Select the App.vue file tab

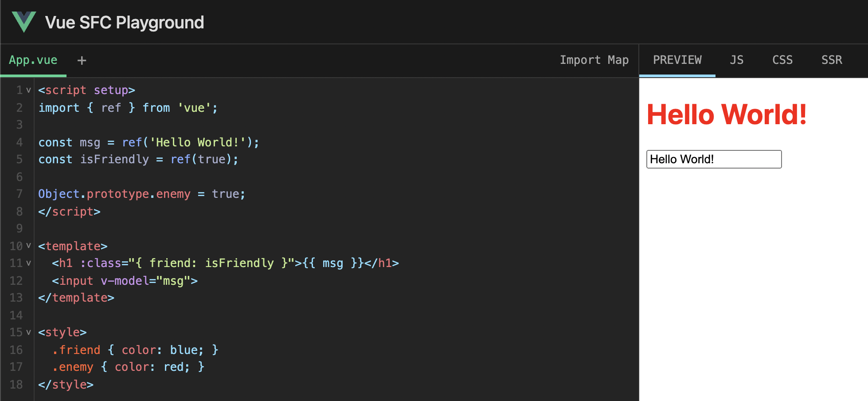(x=33, y=60)
